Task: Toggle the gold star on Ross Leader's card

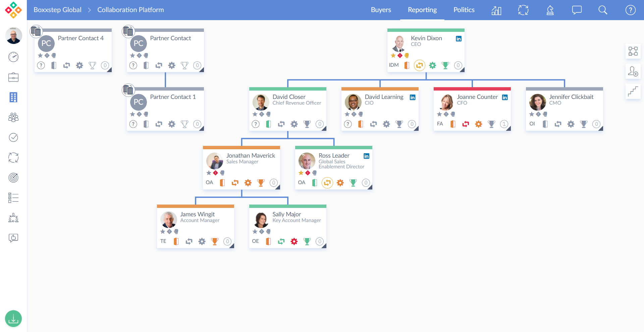Action: [x=301, y=173]
